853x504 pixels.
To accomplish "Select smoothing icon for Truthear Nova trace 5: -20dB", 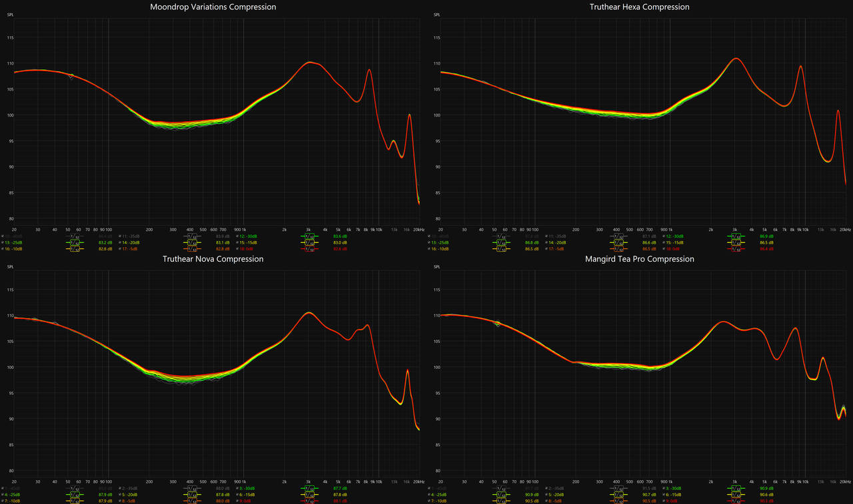I will coord(192,495).
